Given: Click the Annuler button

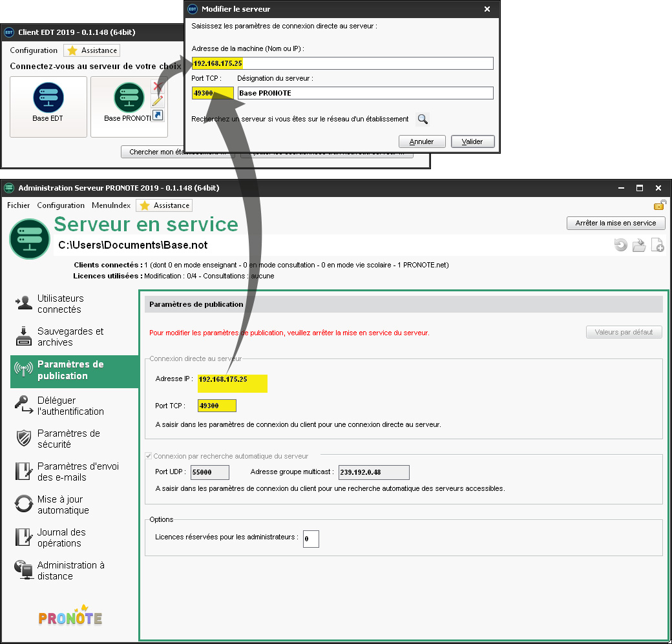Looking at the screenshot, I should point(422,141).
